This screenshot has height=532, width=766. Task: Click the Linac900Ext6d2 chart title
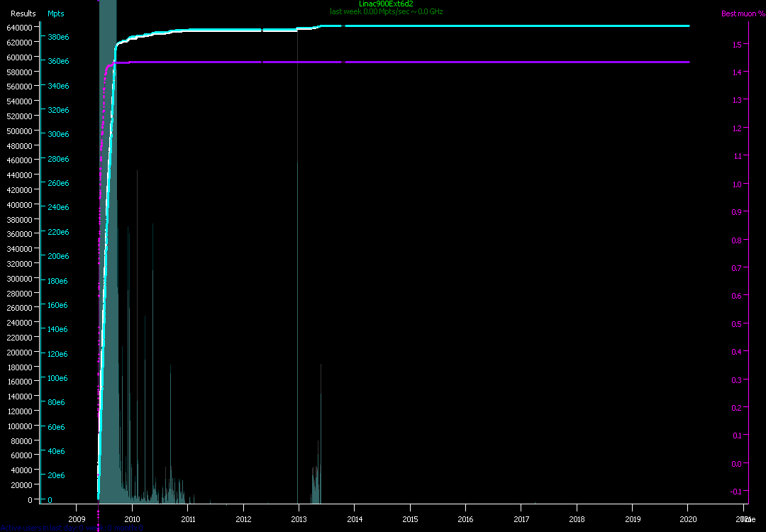point(386,4)
